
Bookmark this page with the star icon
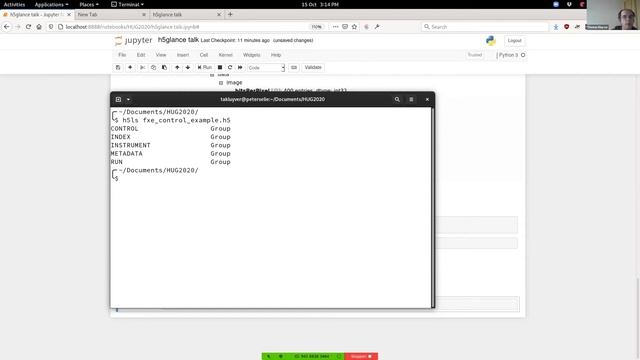point(354,27)
